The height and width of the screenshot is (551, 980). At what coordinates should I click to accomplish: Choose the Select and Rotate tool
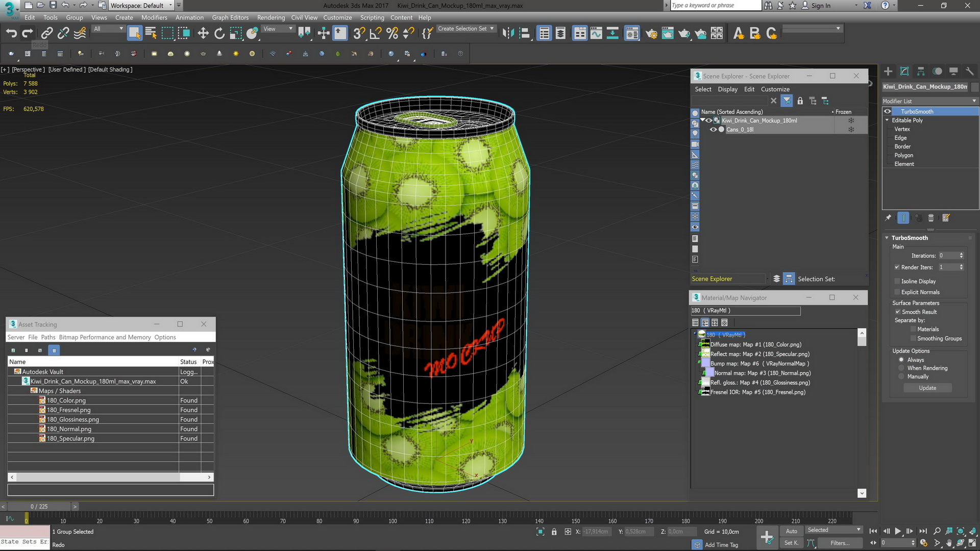coord(219,34)
